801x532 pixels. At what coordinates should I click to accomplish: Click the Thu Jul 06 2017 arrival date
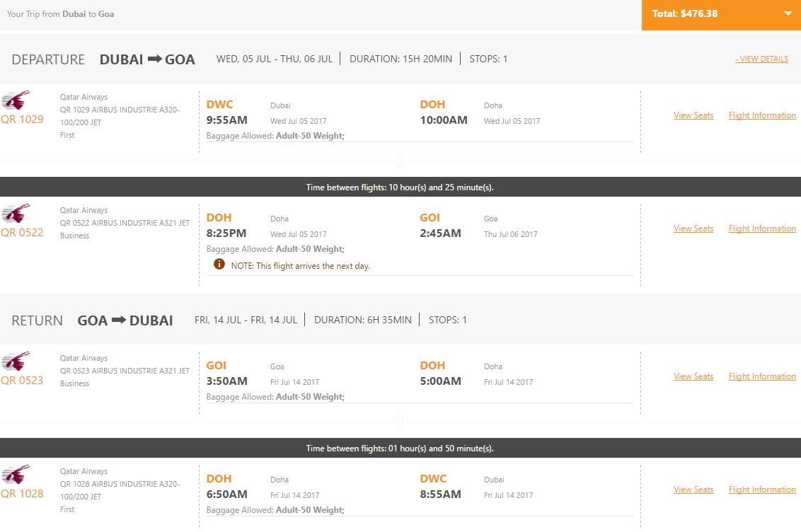coord(510,234)
